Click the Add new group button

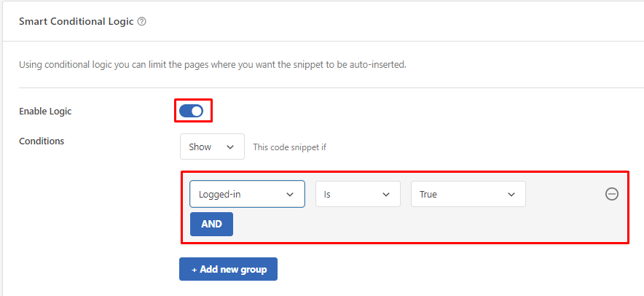(x=229, y=270)
